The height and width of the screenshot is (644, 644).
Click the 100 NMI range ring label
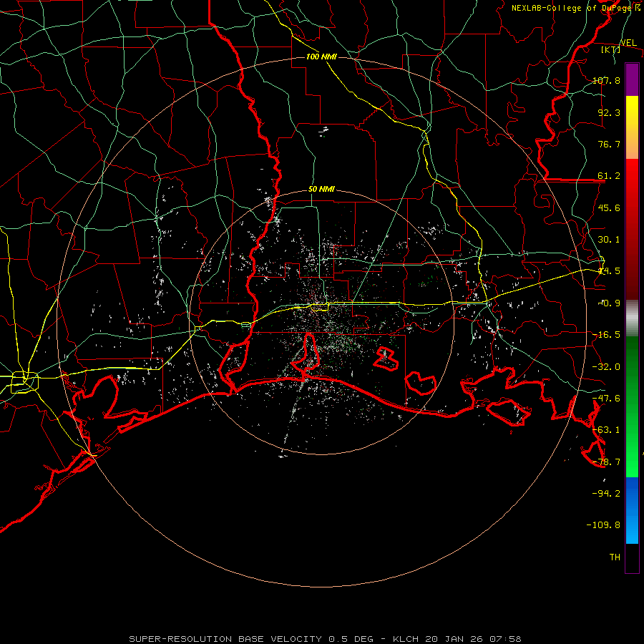point(321,57)
